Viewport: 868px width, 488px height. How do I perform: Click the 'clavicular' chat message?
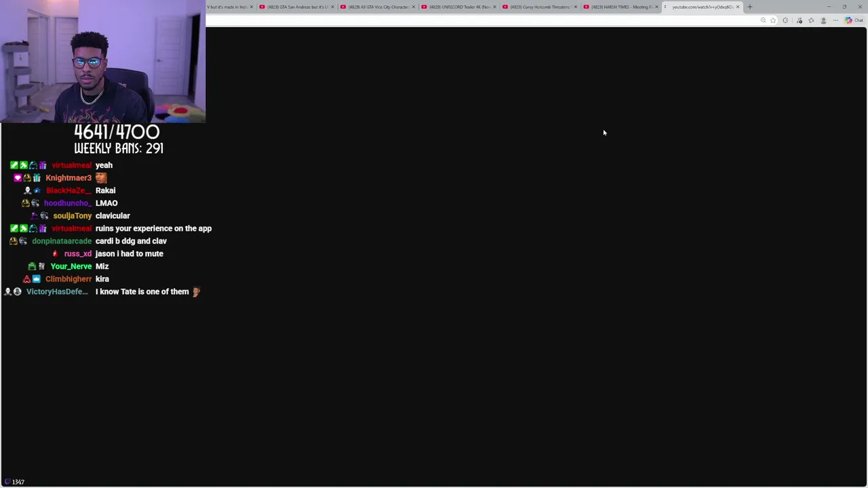pyautogui.click(x=113, y=216)
